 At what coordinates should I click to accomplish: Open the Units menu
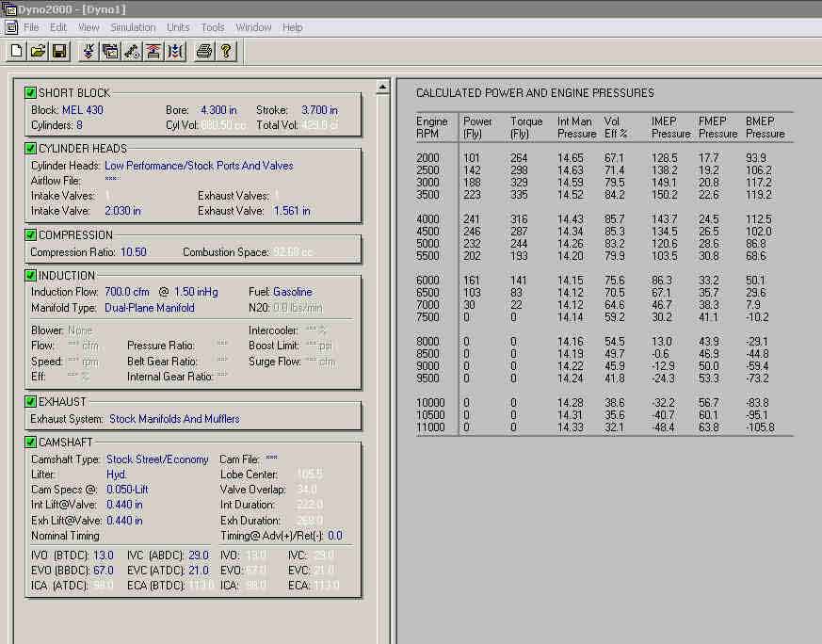[178, 27]
